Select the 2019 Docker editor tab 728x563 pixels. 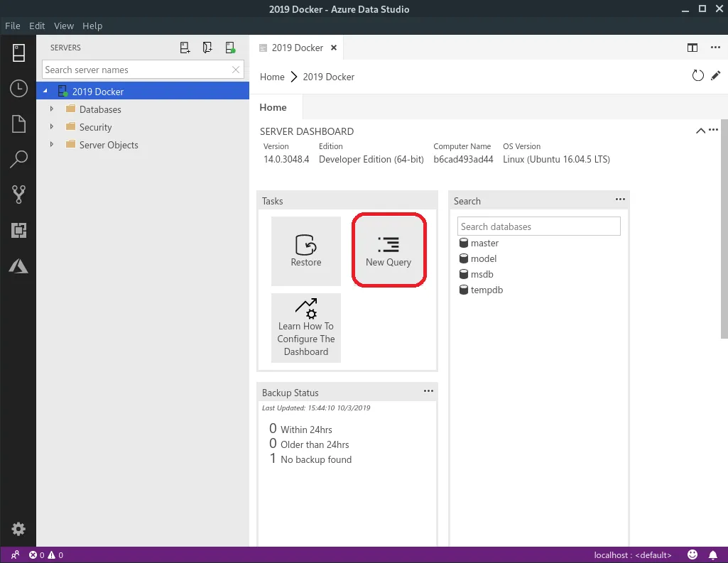(x=297, y=48)
